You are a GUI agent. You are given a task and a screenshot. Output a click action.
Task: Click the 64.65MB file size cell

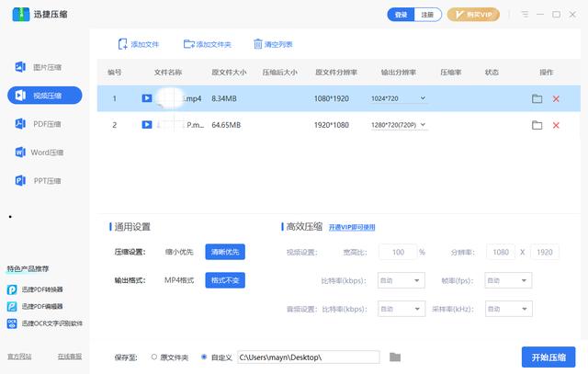pos(226,125)
